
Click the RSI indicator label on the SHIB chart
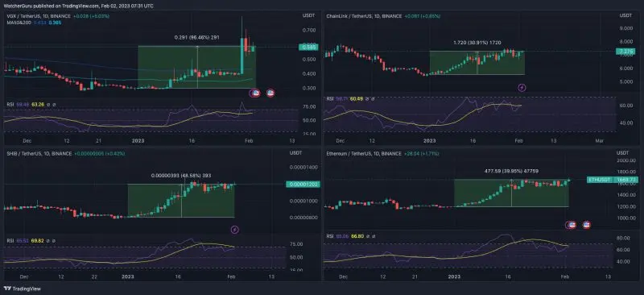[10, 241]
